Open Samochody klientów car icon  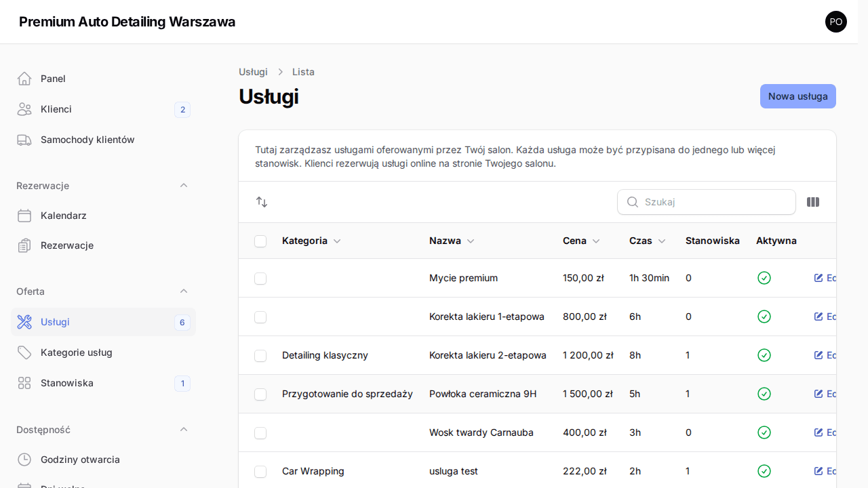pyautogui.click(x=24, y=140)
